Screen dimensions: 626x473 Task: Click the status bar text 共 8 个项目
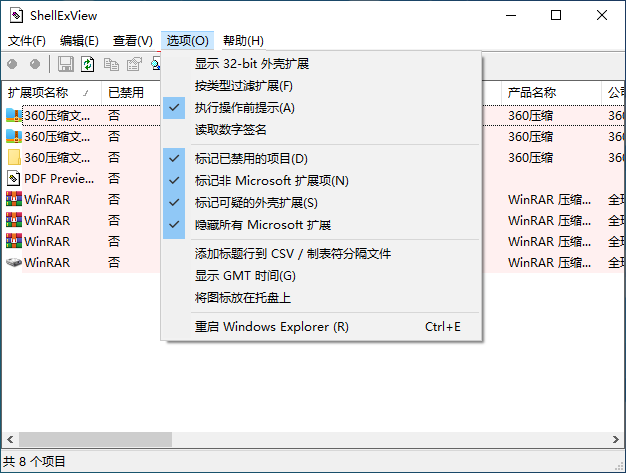(34, 462)
